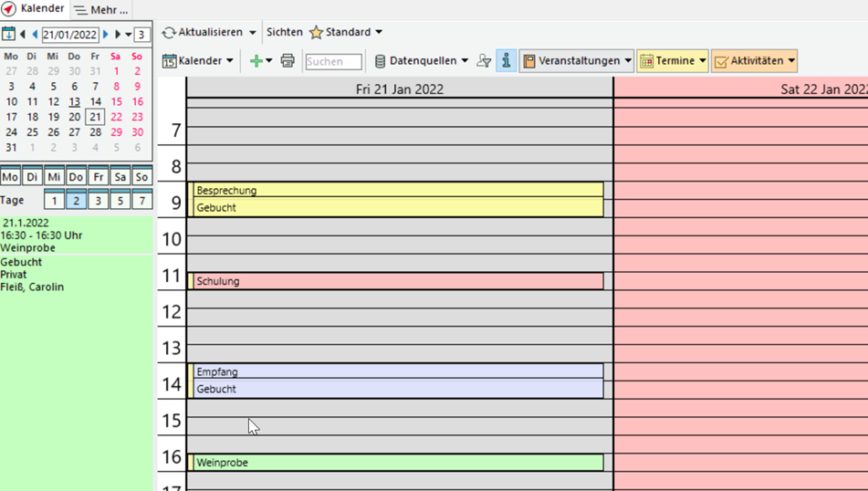
Task: Open the Mehr ... menu
Action: 101,10
